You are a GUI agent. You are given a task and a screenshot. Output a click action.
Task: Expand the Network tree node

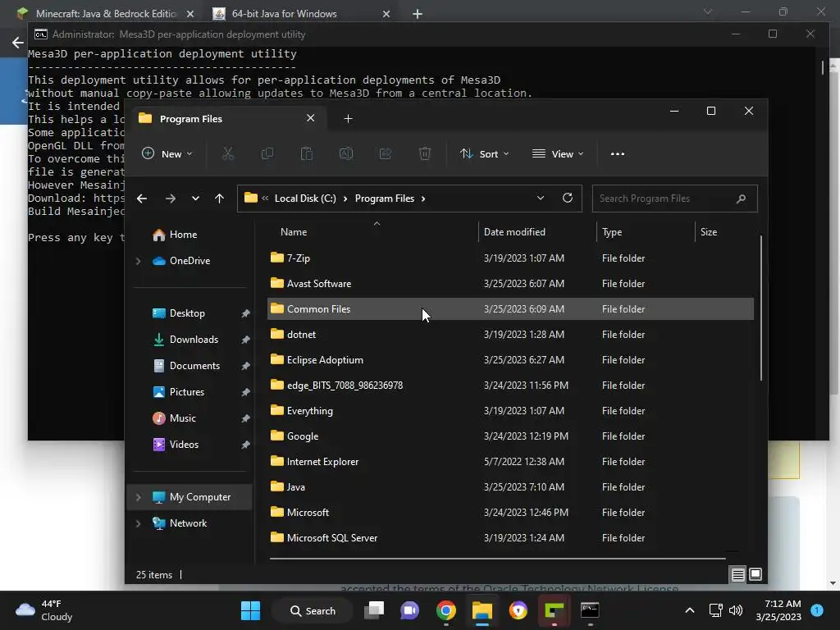pos(138,523)
